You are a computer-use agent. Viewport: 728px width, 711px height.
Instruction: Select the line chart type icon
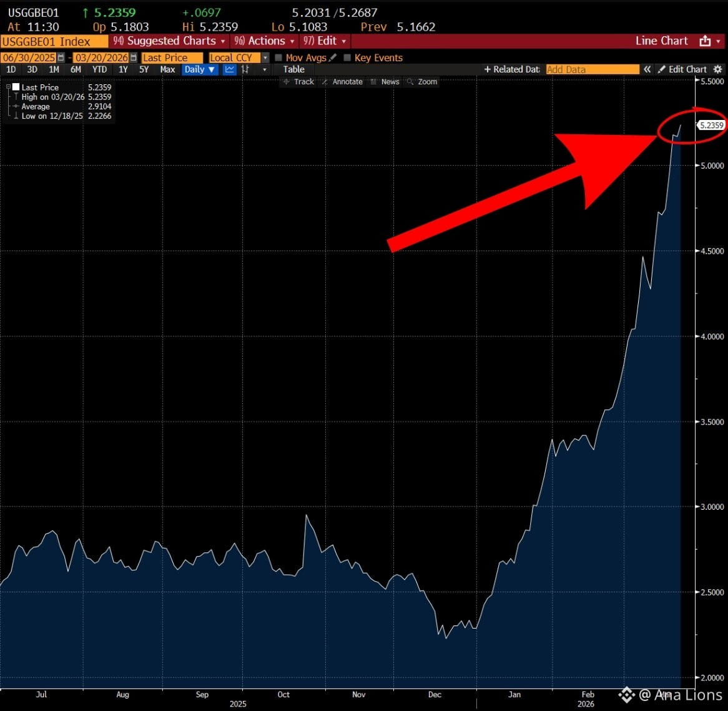(229, 70)
